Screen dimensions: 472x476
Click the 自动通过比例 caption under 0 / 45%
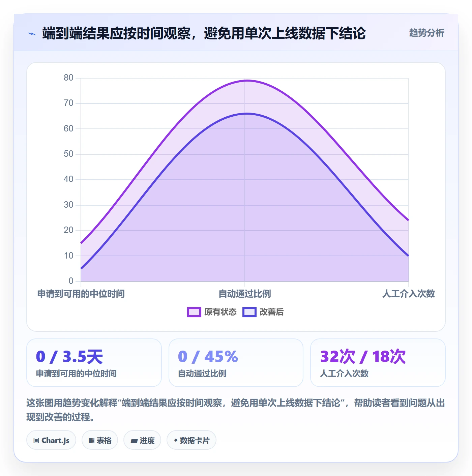[x=202, y=374]
